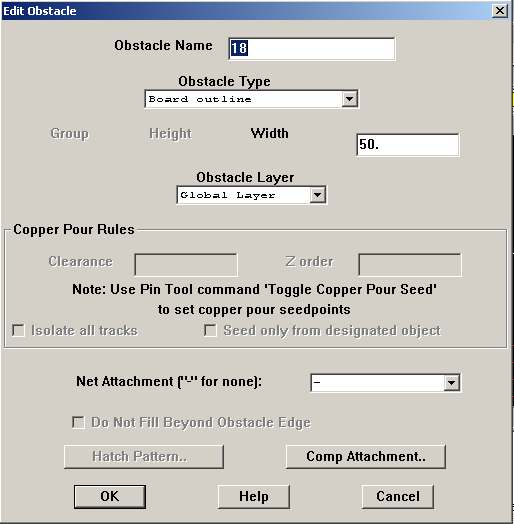Check Do Not Fill Beyond Obstacle Edge
514x524 pixels.
click(x=78, y=422)
